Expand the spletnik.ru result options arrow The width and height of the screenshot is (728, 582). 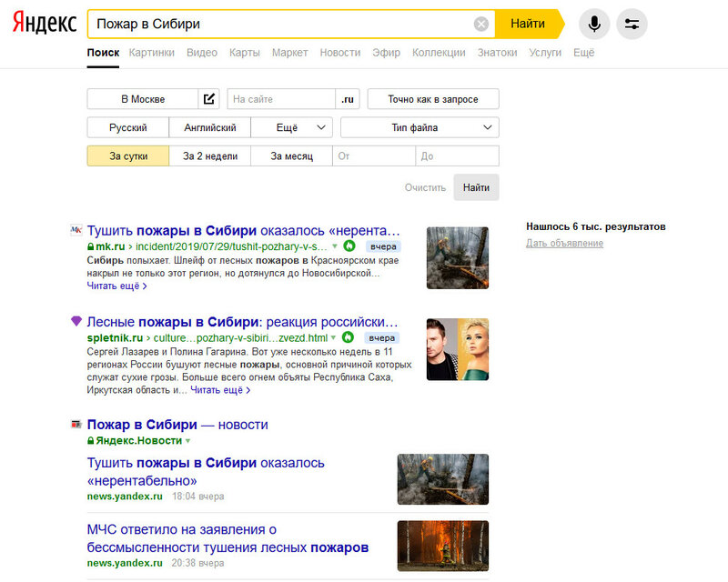coord(333,338)
